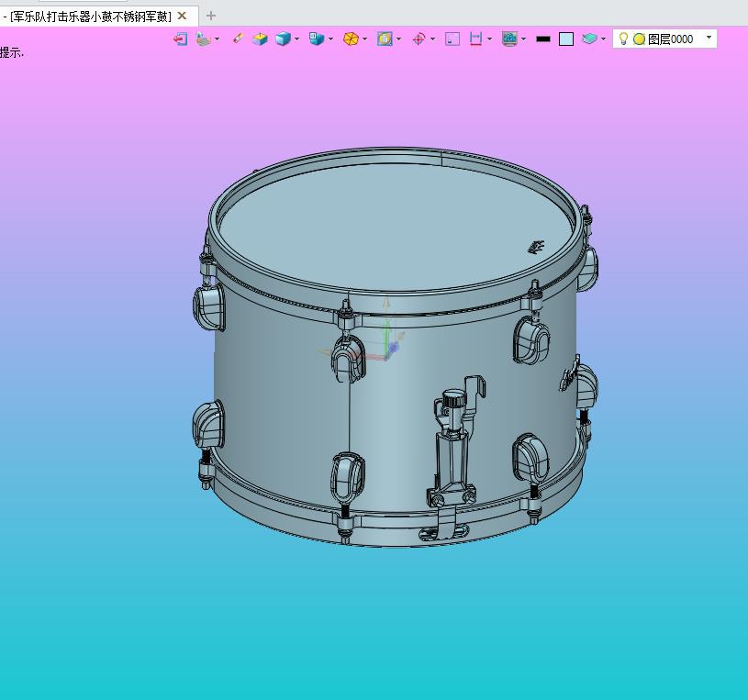Click the purple square window icon
Image resolution: width=748 pixels, height=700 pixels.
click(452, 39)
